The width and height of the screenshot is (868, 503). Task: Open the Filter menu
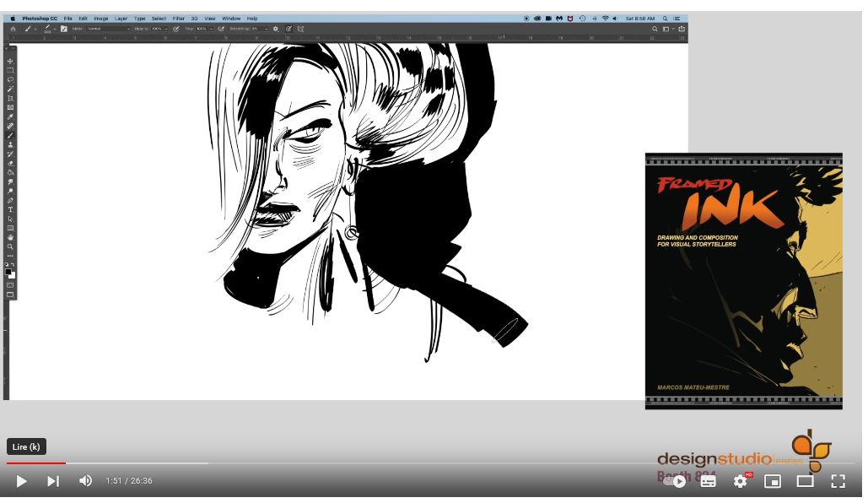178,19
